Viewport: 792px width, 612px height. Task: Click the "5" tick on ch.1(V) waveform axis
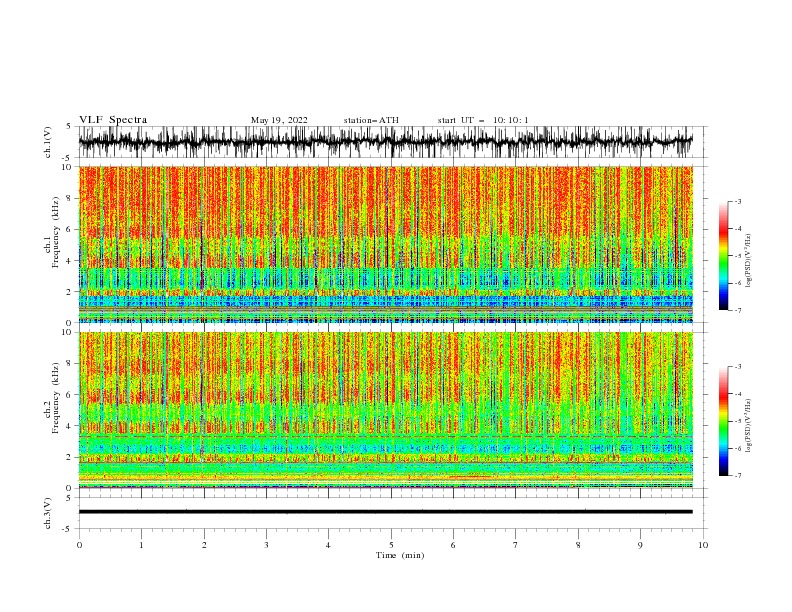(70, 126)
